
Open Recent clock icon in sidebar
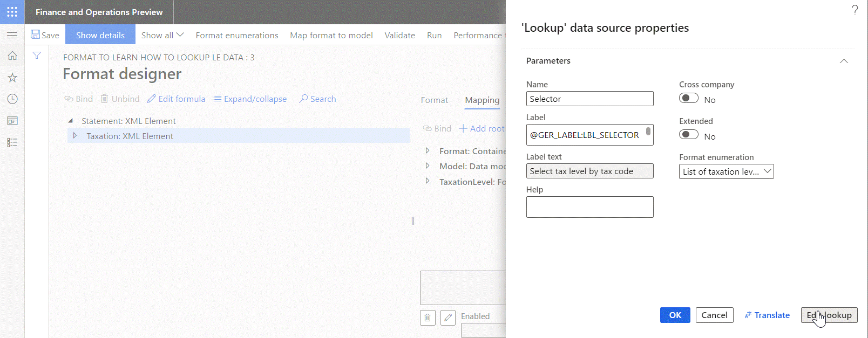click(12, 99)
